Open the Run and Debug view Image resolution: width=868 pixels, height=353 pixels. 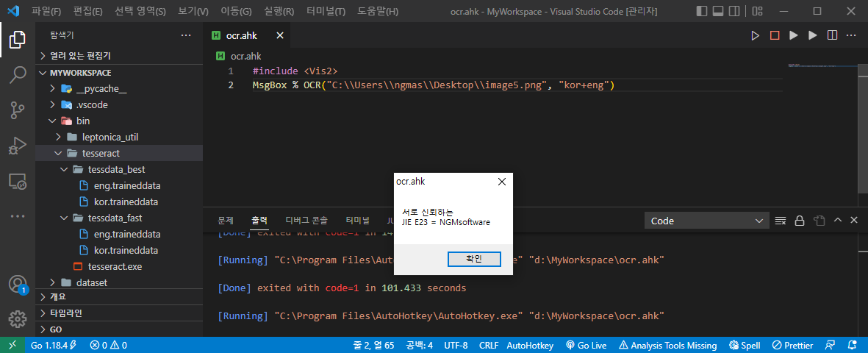(18, 146)
